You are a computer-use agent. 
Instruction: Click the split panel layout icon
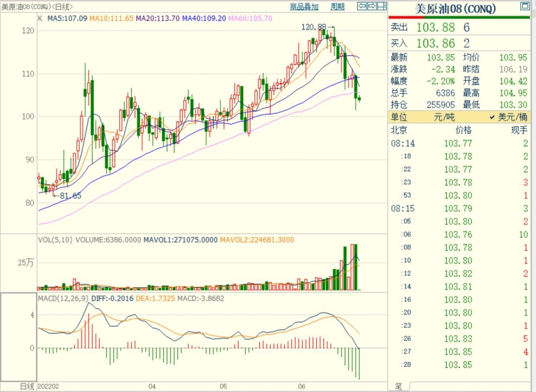[x=382, y=6]
